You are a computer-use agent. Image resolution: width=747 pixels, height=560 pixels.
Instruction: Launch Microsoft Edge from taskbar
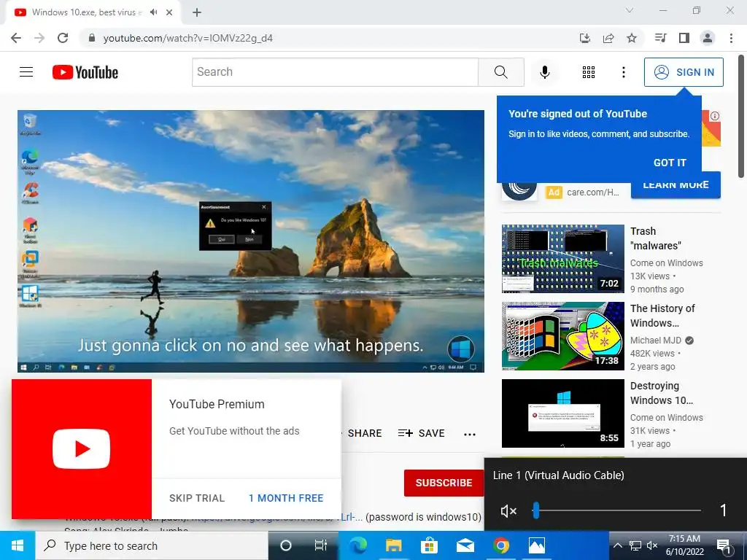357,545
